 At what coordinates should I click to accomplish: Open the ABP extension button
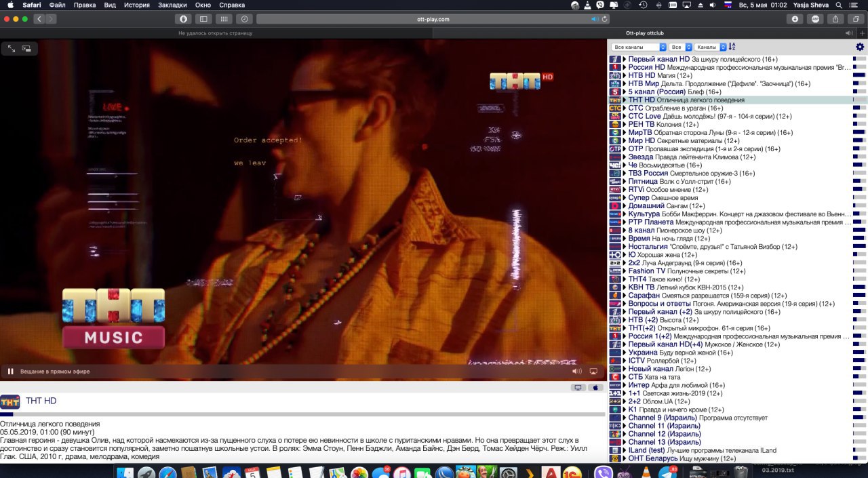(816, 19)
